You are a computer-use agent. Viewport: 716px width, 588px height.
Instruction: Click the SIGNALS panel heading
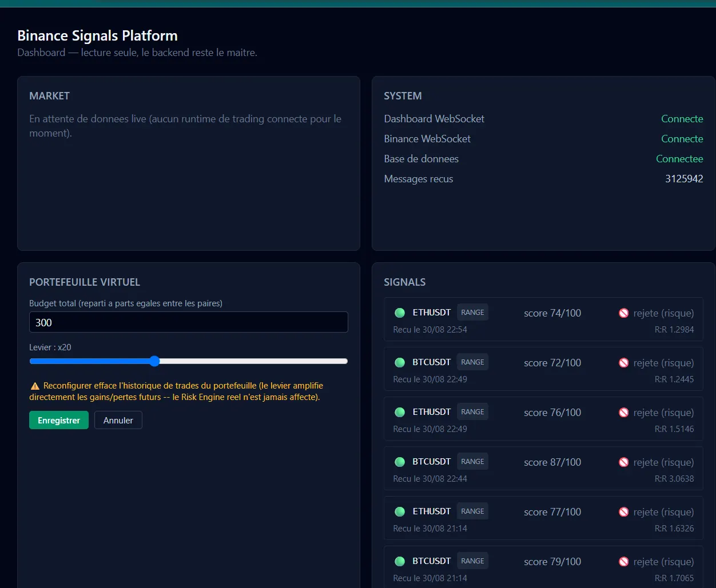click(405, 282)
